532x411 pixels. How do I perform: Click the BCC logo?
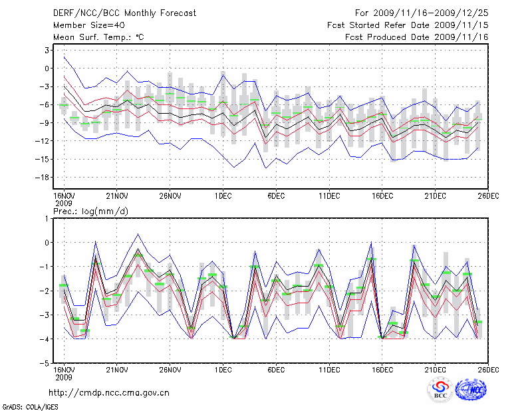pyautogui.click(x=440, y=390)
